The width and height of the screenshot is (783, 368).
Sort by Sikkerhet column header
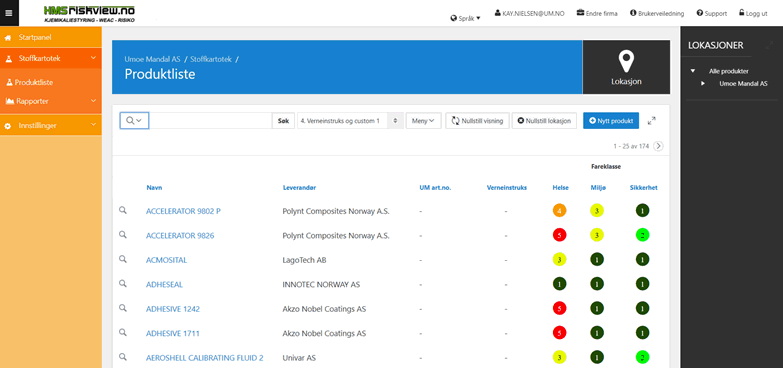(644, 188)
